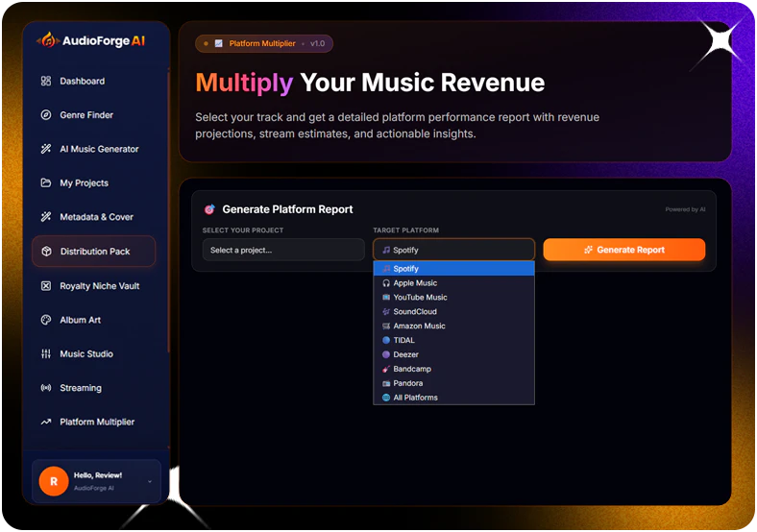This screenshot has height=532, width=757.
Task: Click the chart icon in Platform Multiplier badge
Action: (219, 43)
